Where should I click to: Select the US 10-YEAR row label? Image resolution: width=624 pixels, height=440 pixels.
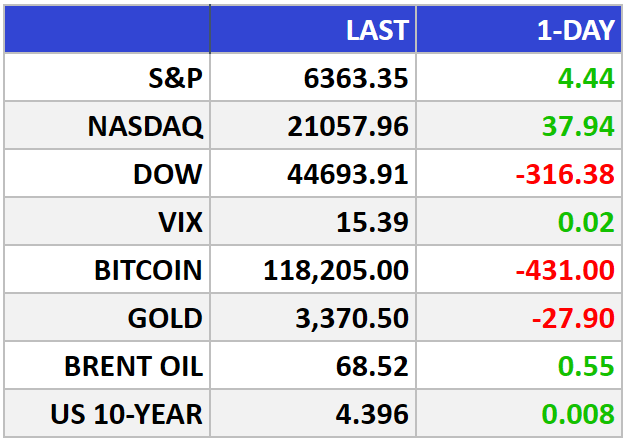coord(127,414)
